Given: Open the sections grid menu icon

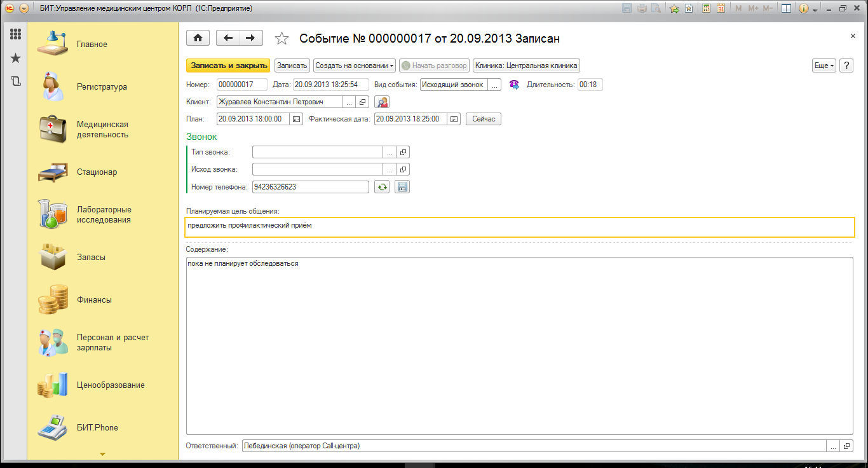Looking at the screenshot, I should pyautogui.click(x=16, y=34).
